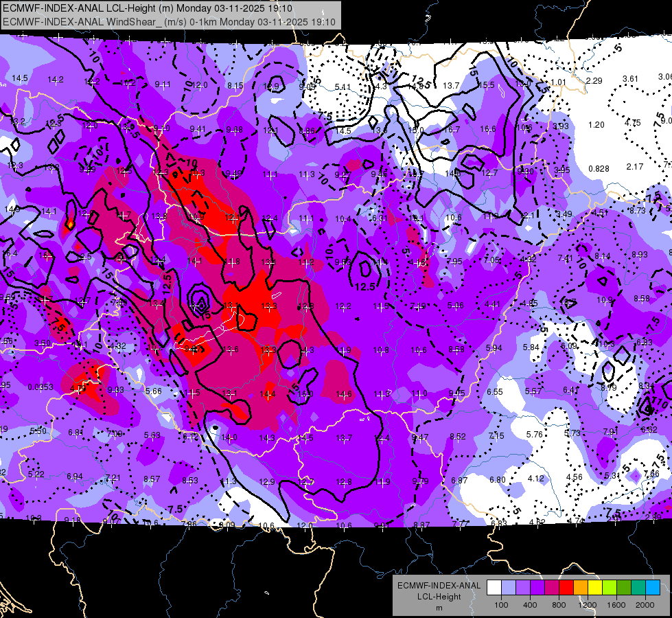Click the grid value 6.87
This screenshot has width=672, height=618.
[459, 481]
